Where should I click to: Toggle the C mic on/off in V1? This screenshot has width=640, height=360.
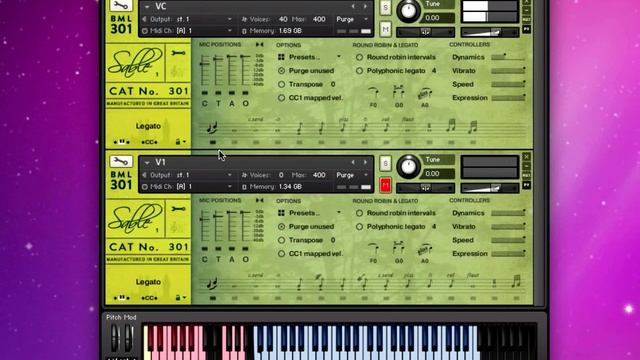pos(204,249)
